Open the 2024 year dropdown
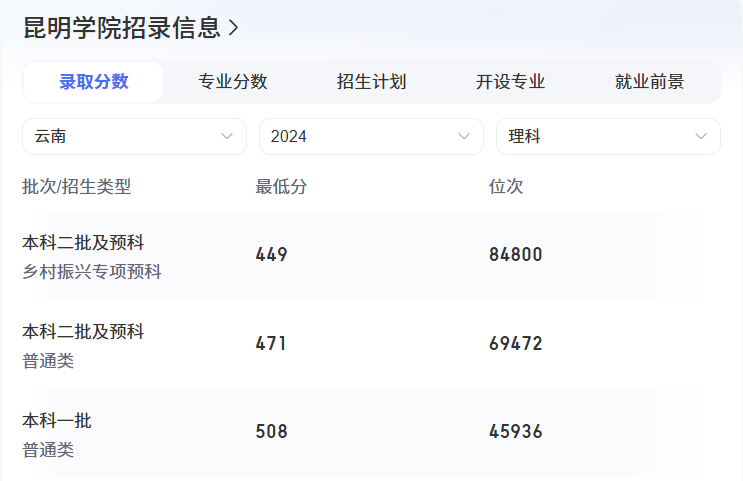Viewport: 743px width, 481px height. pos(372,136)
